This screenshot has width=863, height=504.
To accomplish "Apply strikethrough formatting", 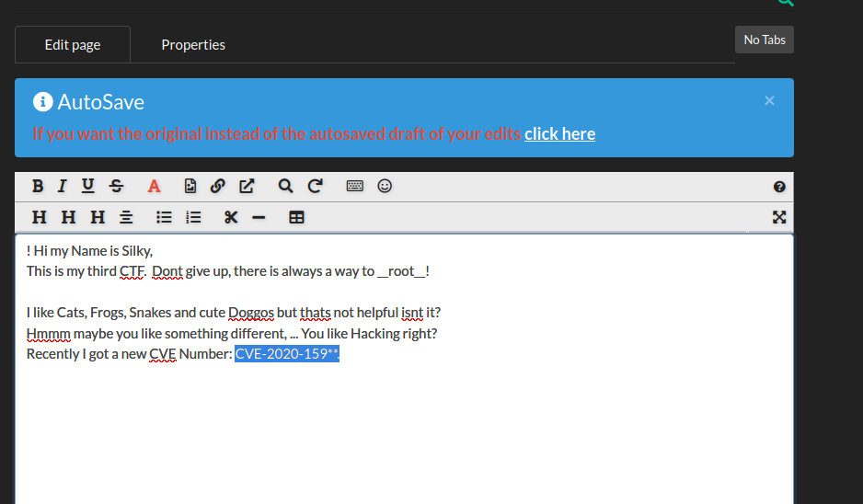I will point(116,186).
